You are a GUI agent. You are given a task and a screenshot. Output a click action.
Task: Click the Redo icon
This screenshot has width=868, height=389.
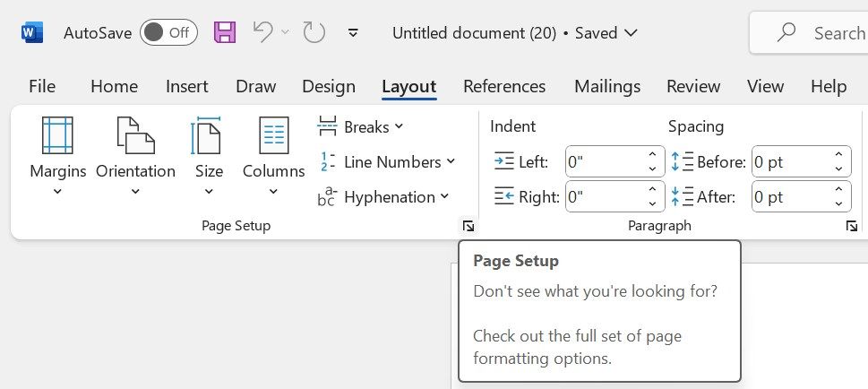314,33
